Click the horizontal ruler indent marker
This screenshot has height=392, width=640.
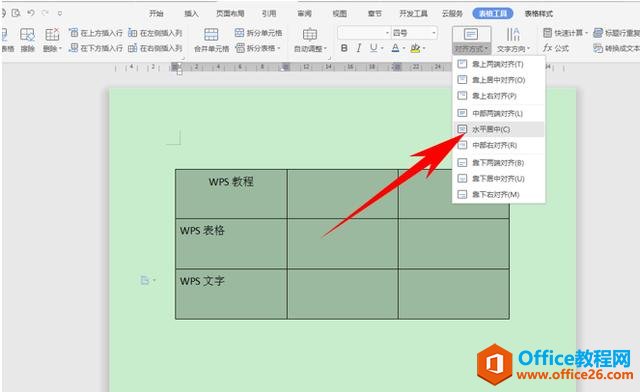click(x=179, y=69)
